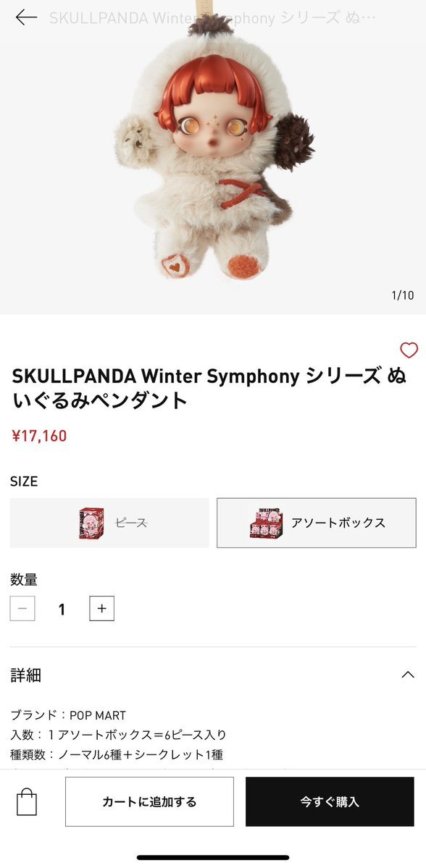Open the shopping bag icon

27,801
